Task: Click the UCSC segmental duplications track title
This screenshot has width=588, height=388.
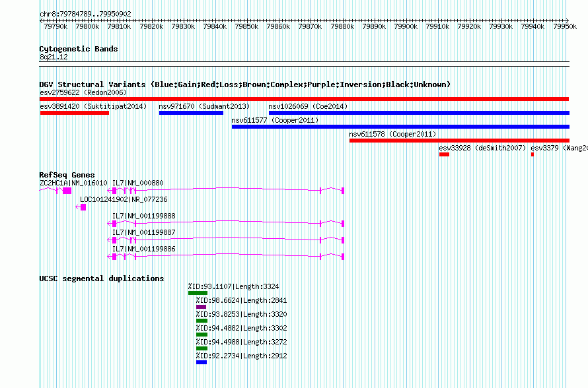Action: coord(102,278)
